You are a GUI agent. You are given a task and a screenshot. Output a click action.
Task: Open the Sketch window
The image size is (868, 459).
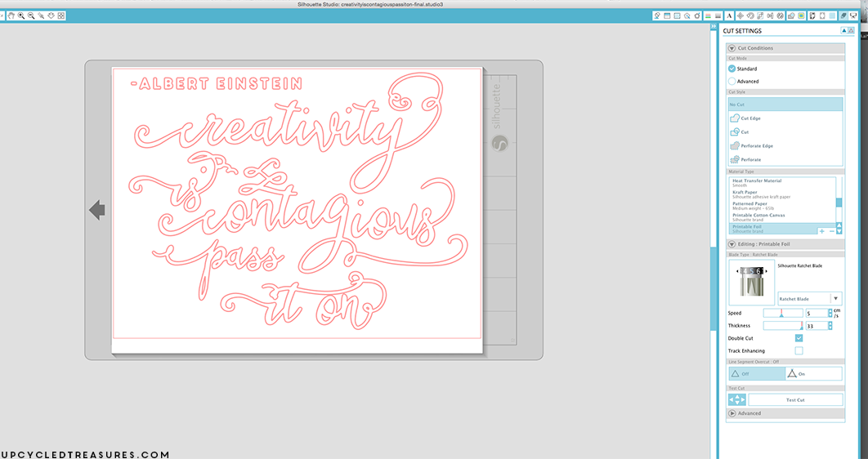pos(697,16)
